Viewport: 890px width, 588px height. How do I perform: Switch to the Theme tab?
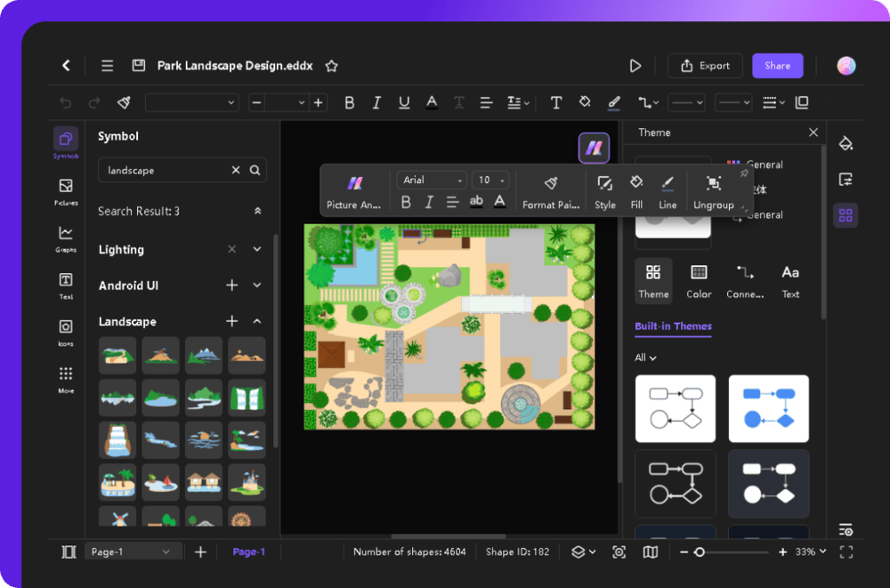[x=653, y=281]
